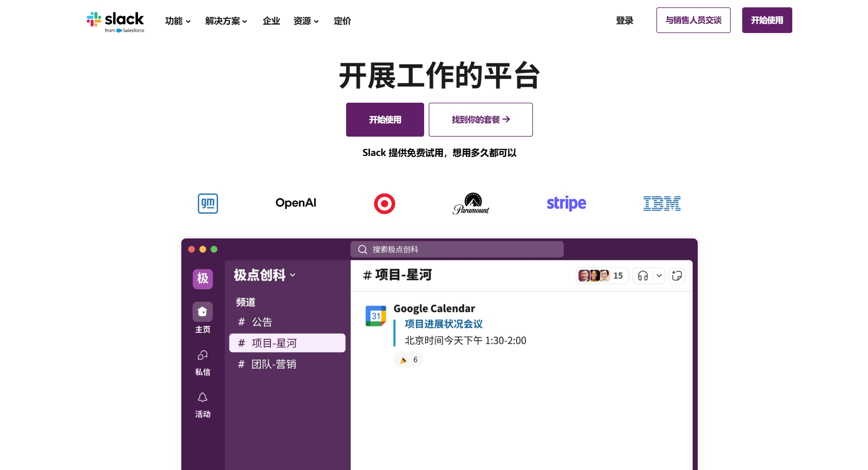Click the 频道 section heading
Image resolution: width=868 pixels, height=470 pixels.
tap(246, 302)
